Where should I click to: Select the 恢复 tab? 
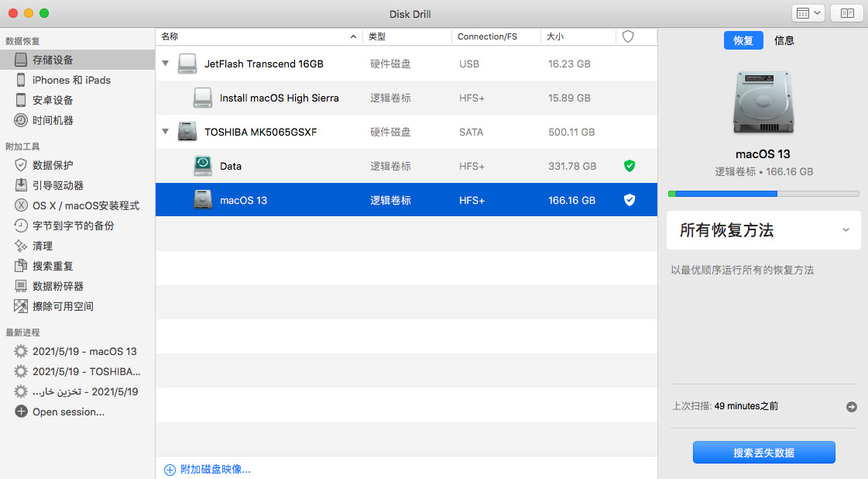pos(743,40)
